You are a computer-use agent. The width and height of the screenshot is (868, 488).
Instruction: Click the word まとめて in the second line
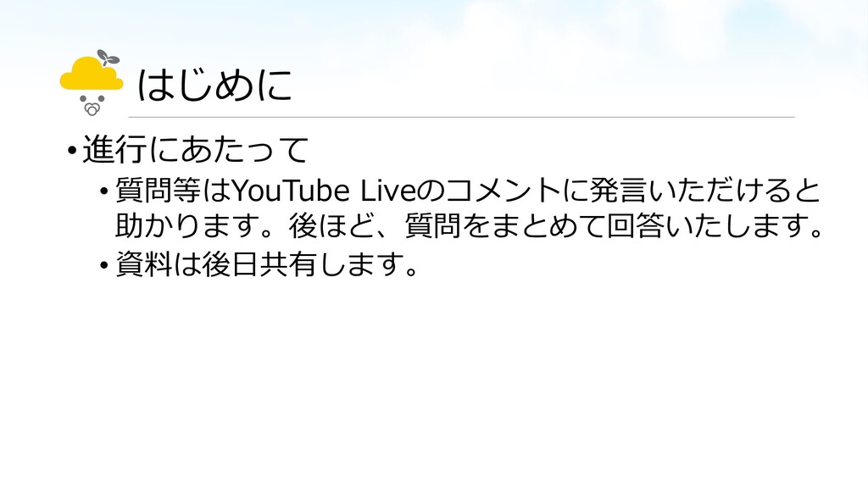click(x=548, y=225)
